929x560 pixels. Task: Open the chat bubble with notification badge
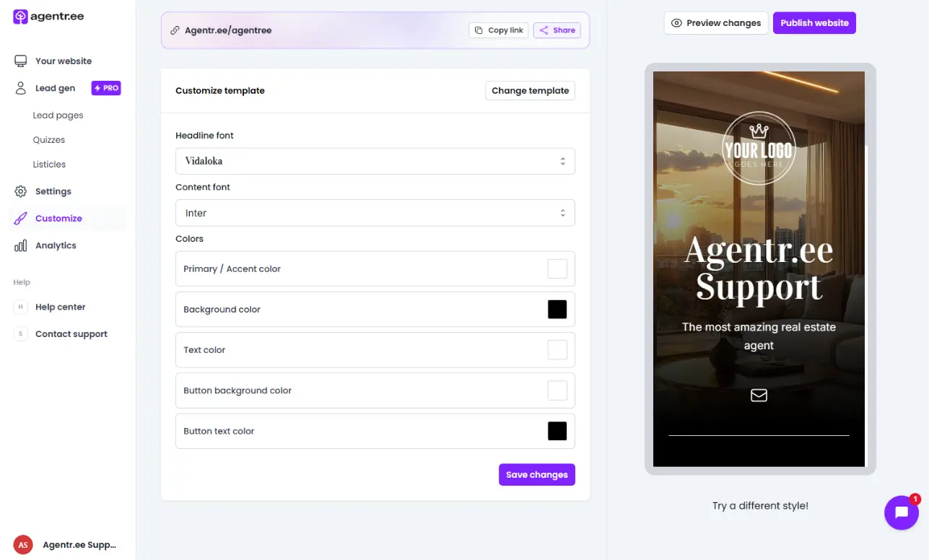pos(902,512)
